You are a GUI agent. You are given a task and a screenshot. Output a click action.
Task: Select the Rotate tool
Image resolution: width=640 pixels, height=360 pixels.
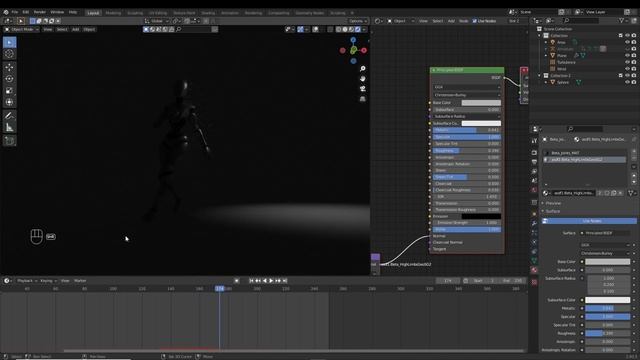9,79
